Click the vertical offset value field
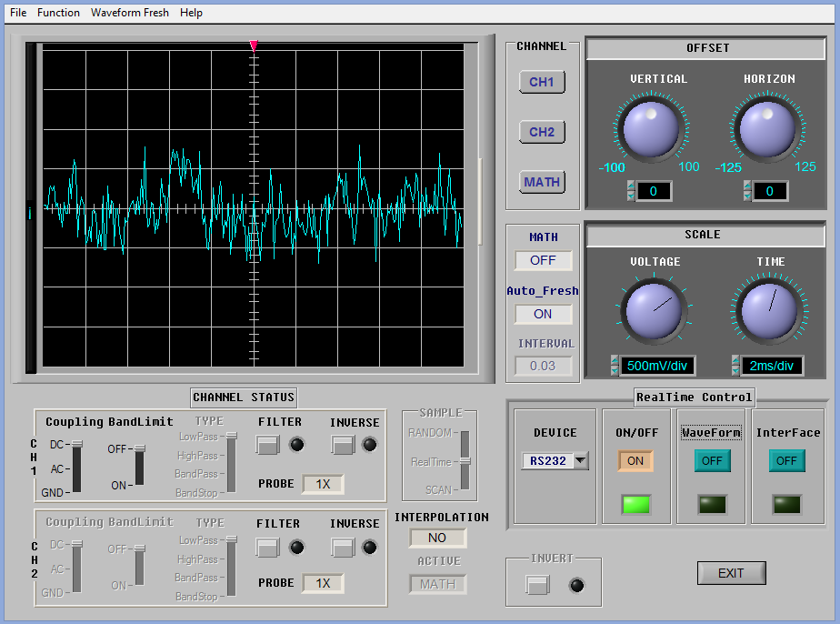Viewport: 840px width, 624px height. click(x=654, y=191)
